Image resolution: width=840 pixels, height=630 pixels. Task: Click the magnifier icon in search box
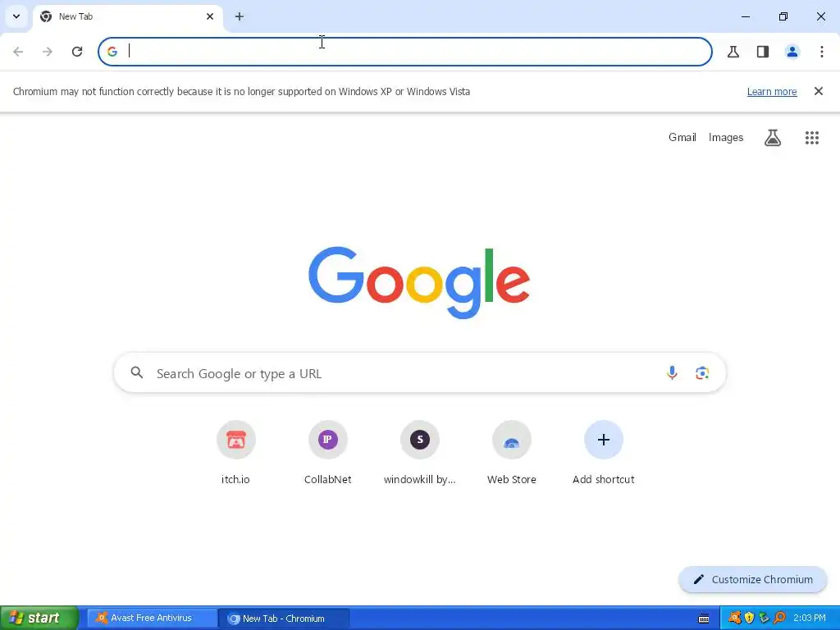[x=137, y=373]
